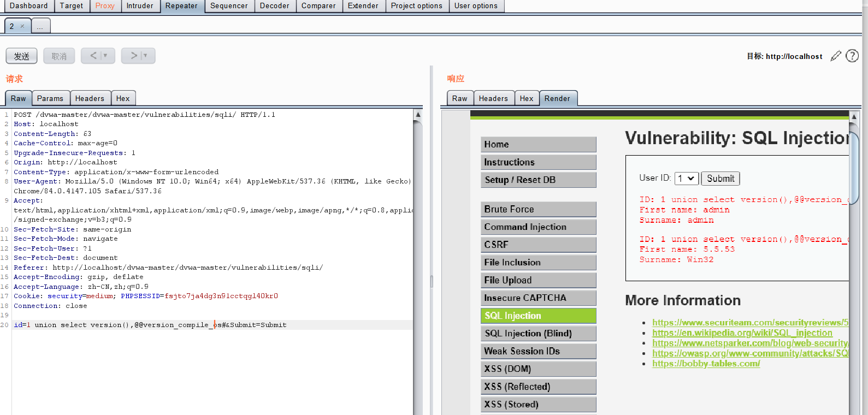The height and width of the screenshot is (415, 868).
Task: Click the Referer header line
Action: pos(168,268)
